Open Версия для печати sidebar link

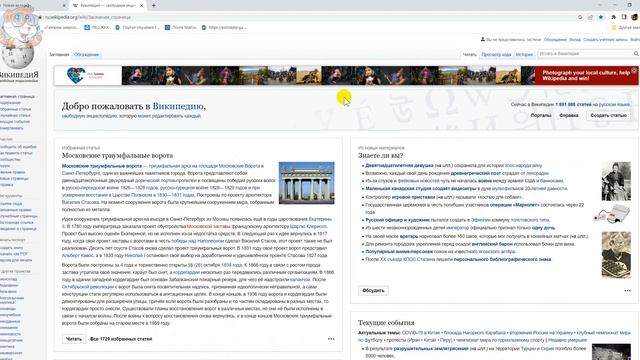pos(16,260)
